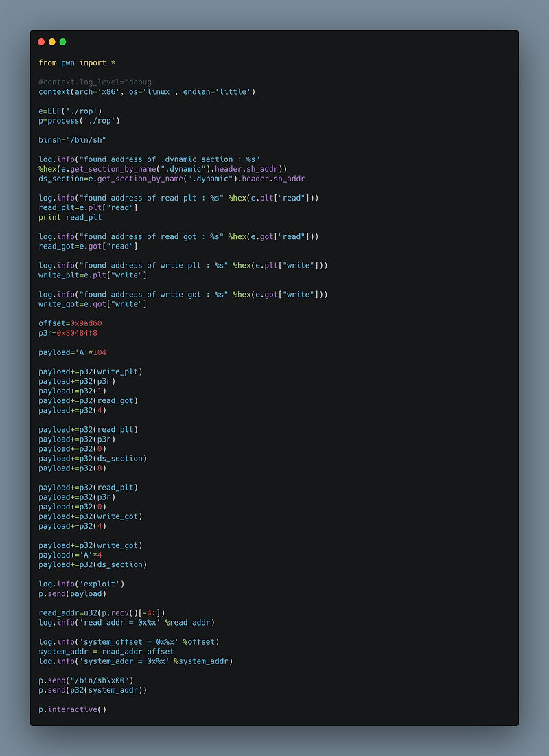The width and height of the screenshot is (549, 756).
Task: Click the offset=0x9ad60 line
Action: (71, 323)
